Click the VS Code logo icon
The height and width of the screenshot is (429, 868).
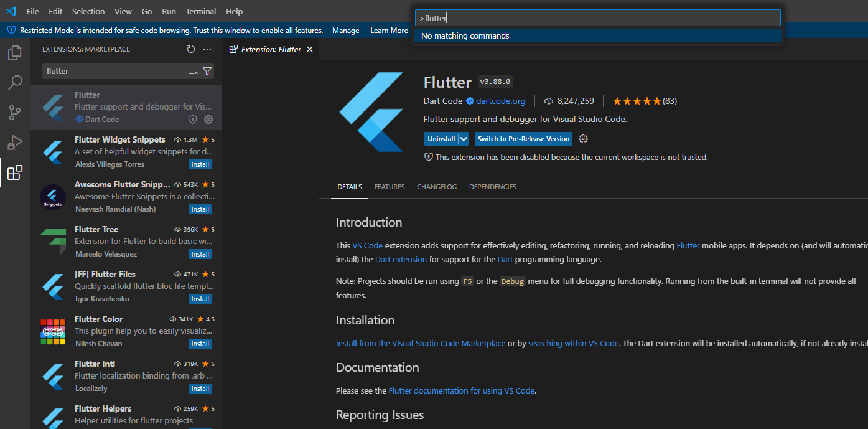(11, 11)
